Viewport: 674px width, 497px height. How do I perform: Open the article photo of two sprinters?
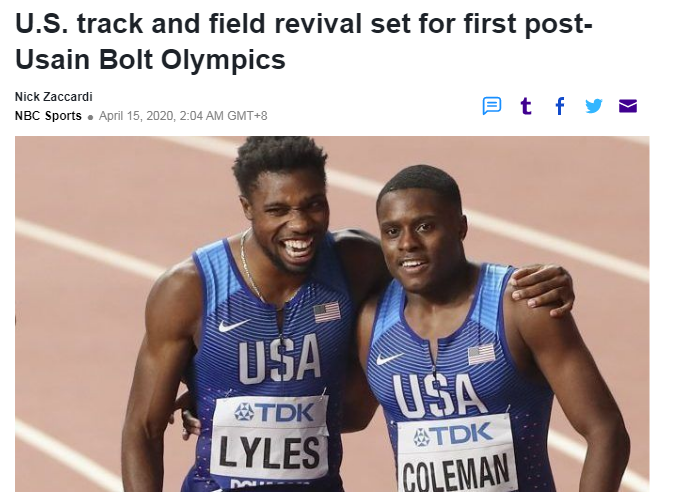click(x=332, y=314)
